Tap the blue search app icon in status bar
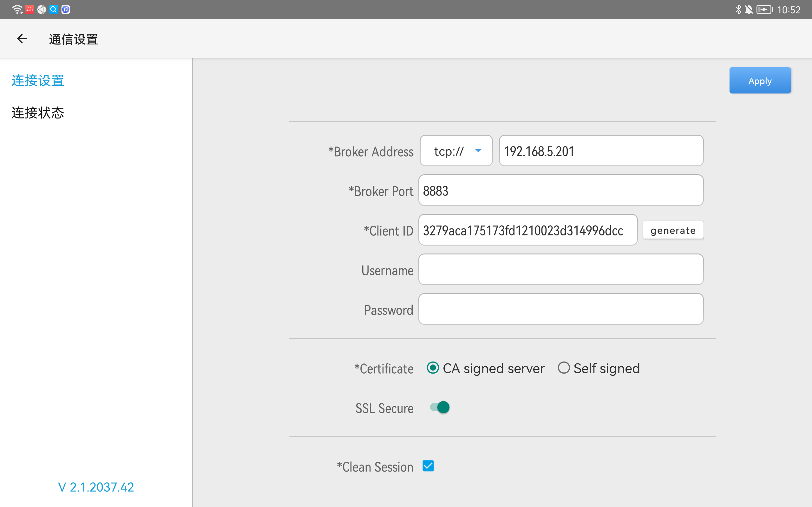 (53, 10)
